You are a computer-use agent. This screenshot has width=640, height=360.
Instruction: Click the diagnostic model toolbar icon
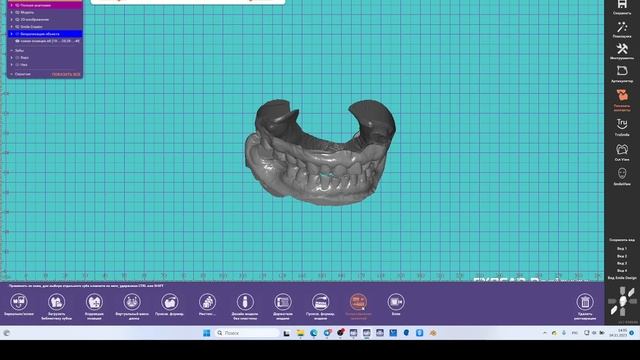point(282,302)
